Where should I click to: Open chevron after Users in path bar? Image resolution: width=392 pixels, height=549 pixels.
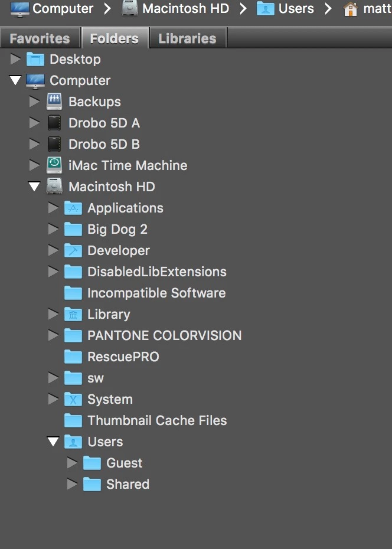(x=328, y=9)
